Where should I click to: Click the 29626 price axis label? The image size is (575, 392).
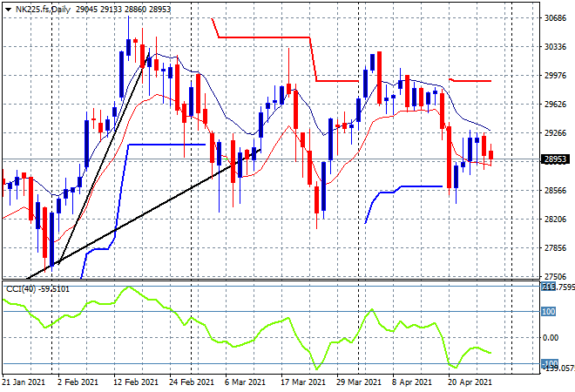point(555,105)
